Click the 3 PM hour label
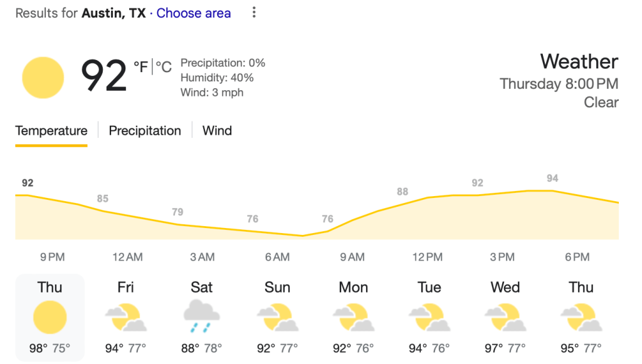 click(502, 257)
